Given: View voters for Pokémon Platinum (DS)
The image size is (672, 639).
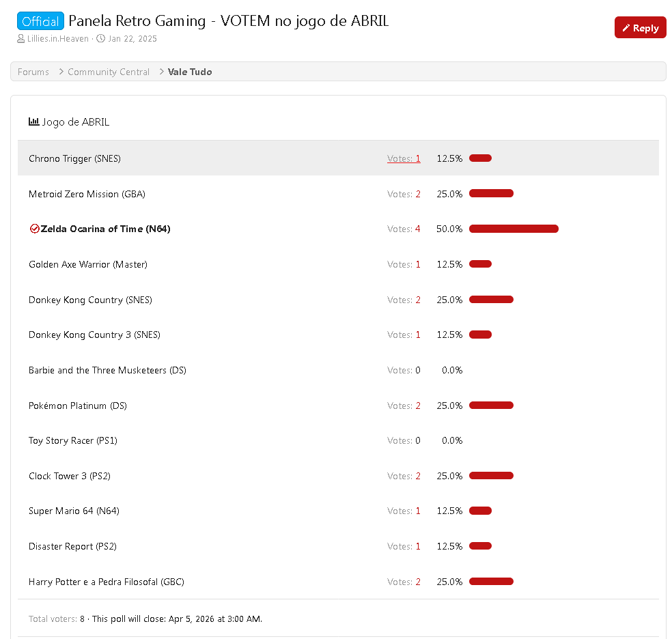Looking at the screenshot, I should point(404,406).
